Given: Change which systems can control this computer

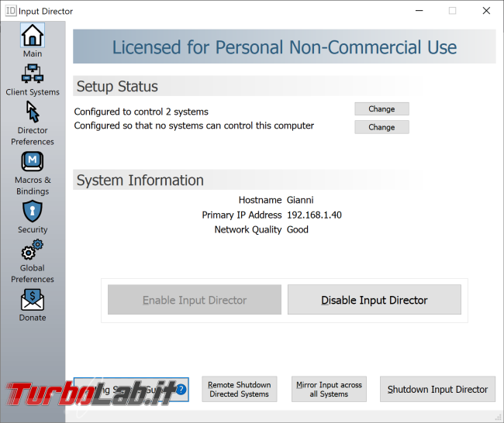Looking at the screenshot, I should point(381,127).
